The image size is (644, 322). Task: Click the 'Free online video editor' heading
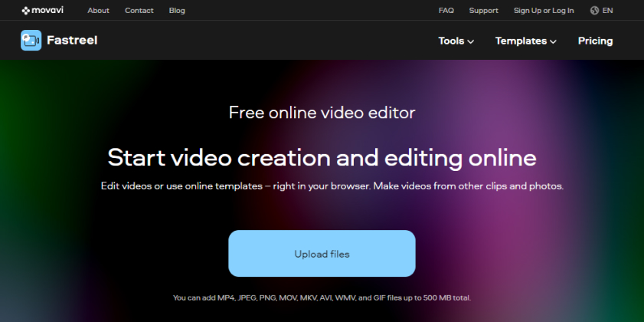click(x=322, y=113)
